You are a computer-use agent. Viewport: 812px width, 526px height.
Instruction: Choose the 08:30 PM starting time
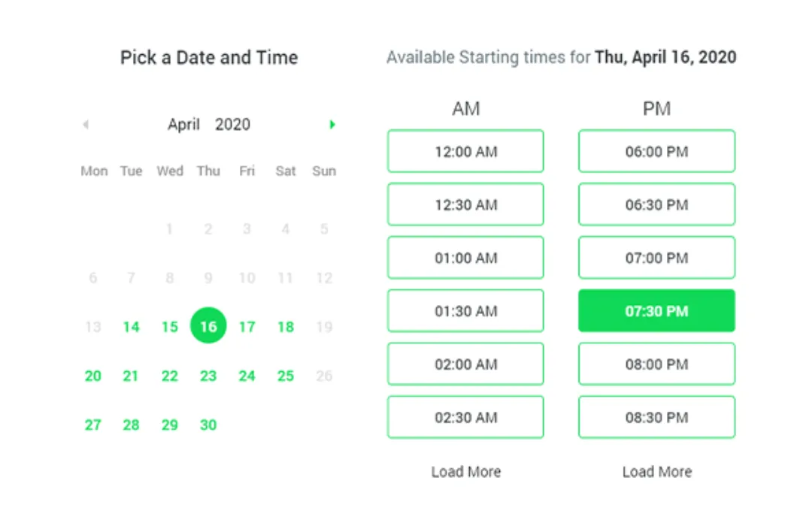tap(656, 417)
